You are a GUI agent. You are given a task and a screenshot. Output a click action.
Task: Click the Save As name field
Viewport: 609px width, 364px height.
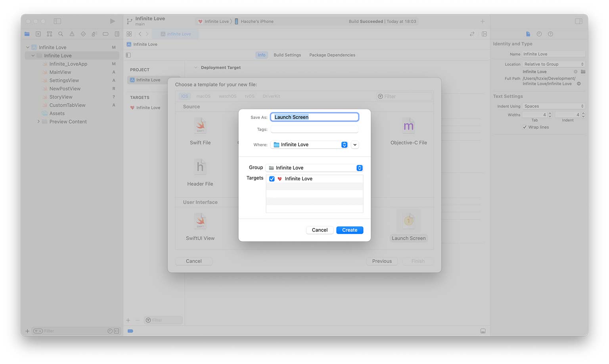pyautogui.click(x=314, y=117)
